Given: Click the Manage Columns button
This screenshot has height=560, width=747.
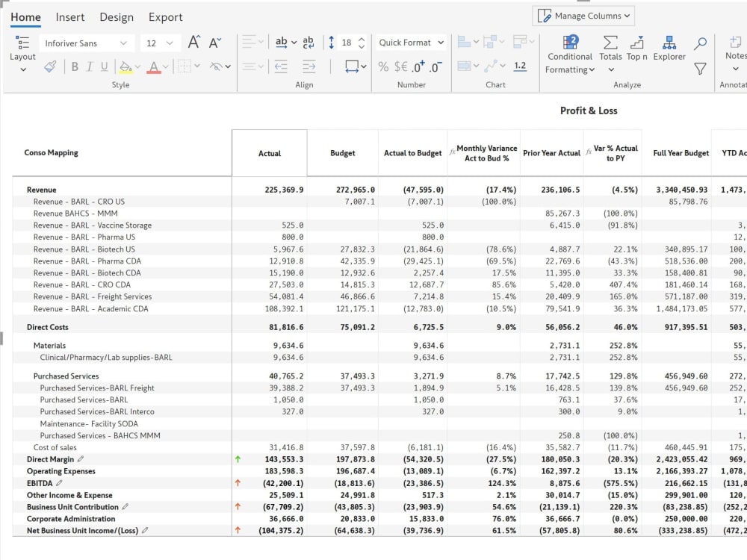Looking at the screenshot, I should (x=583, y=16).
